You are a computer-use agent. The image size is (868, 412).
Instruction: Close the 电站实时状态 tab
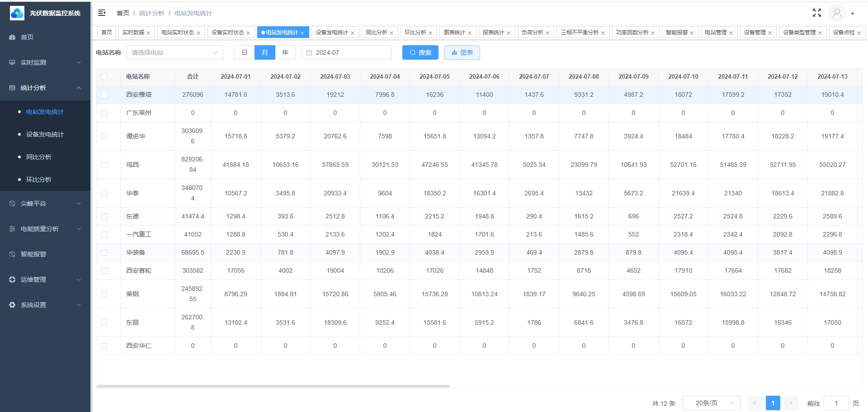click(x=198, y=33)
